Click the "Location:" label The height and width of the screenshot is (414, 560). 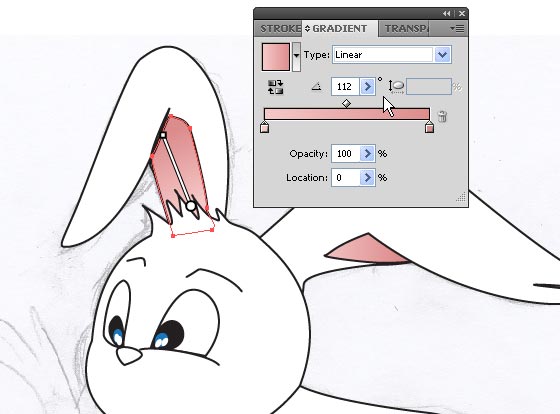click(x=307, y=178)
